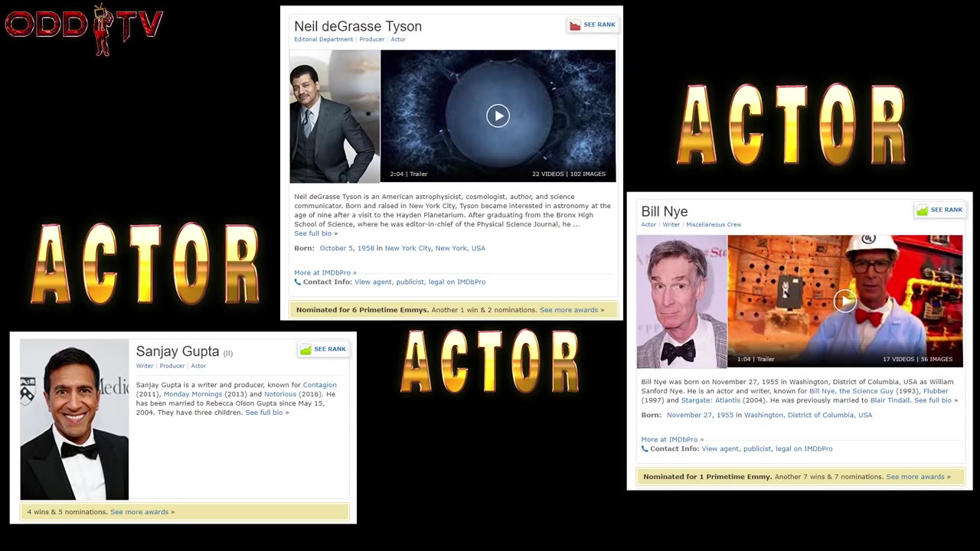The width and height of the screenshot is (980, 551).
Task: View agent, publicist, legal link for Bill Nye
Action: point(767,448)
